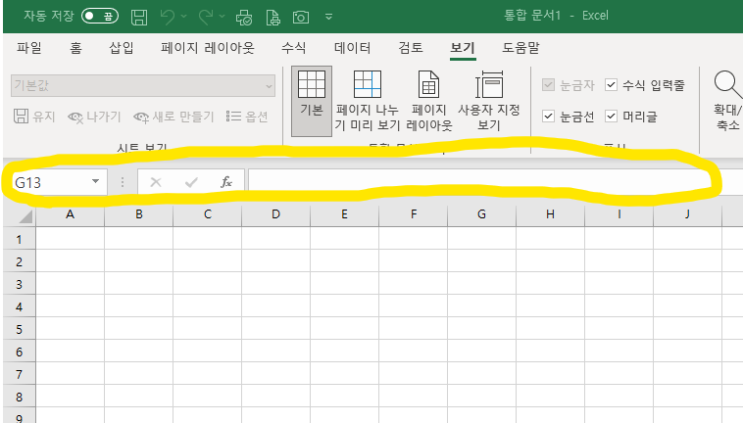Click the quick print preview icon
Image resolution: width=743 pixels, height=423 pixels.
pos(244,18)
